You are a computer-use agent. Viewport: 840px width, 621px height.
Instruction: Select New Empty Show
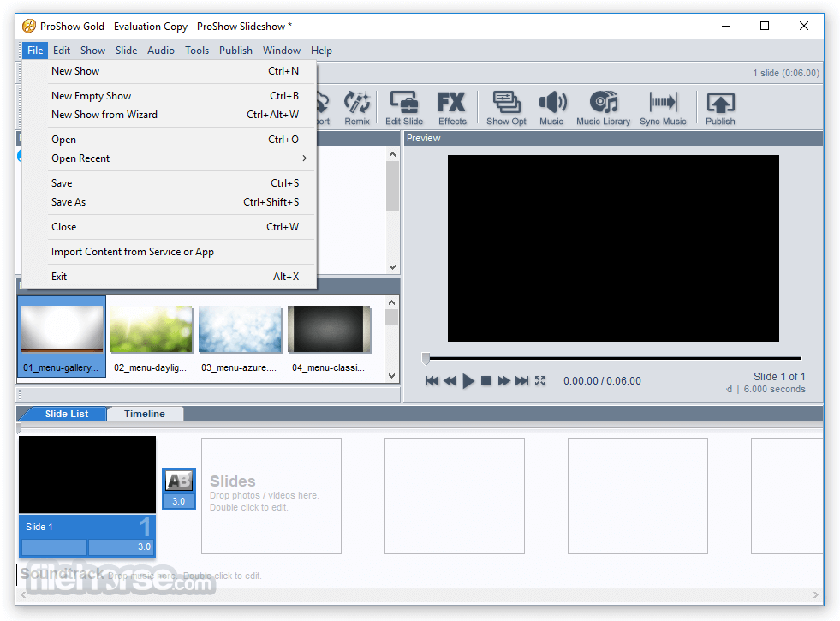[170, 95]
